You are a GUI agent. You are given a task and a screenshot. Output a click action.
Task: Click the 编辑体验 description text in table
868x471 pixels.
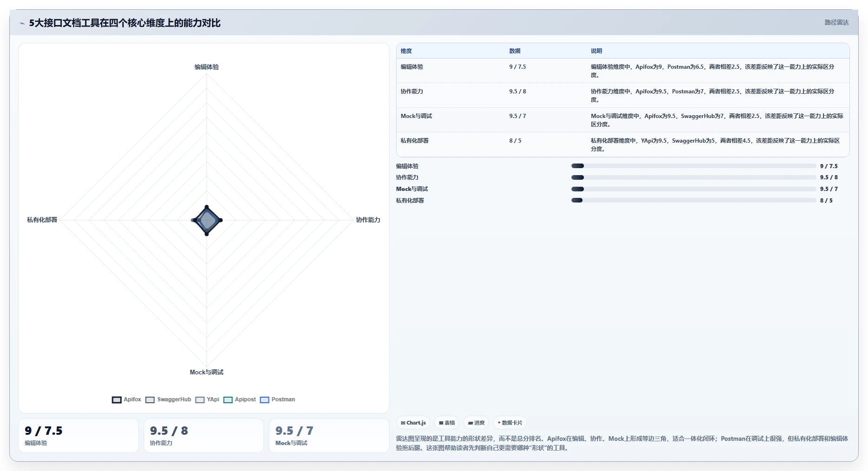coord(712,71)
